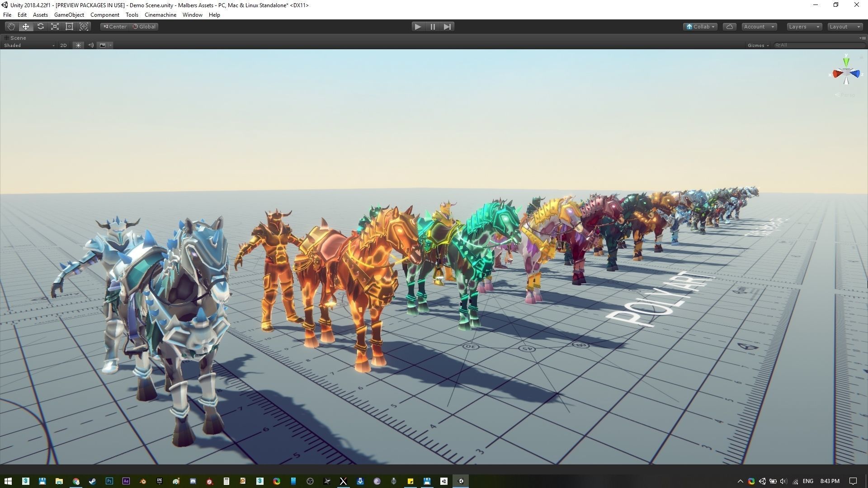Image resolution: width=868 pixels, height=488 pixels.
Task: Open Steam from taskbar
Action: pos(92,481)
